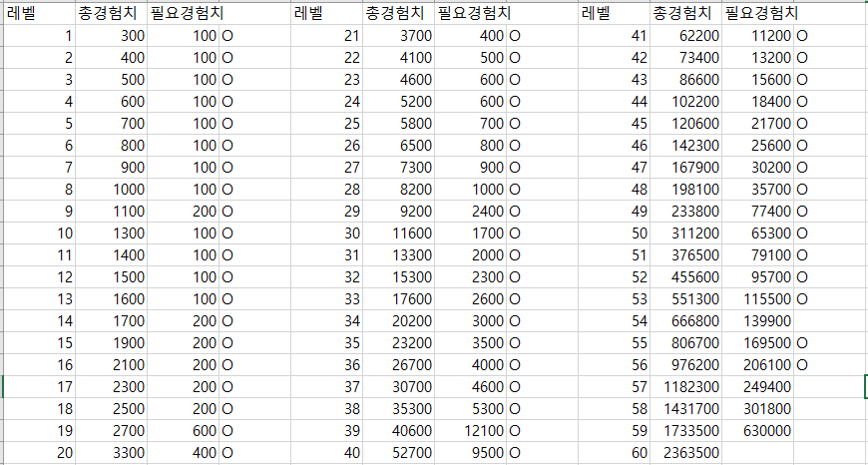868x465 pixels.
Task: Click the cell showing 12100
Action: [471, 430]
